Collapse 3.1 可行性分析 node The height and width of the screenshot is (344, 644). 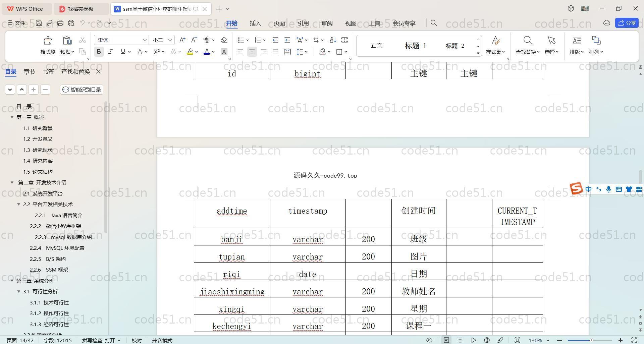(19, 291)
